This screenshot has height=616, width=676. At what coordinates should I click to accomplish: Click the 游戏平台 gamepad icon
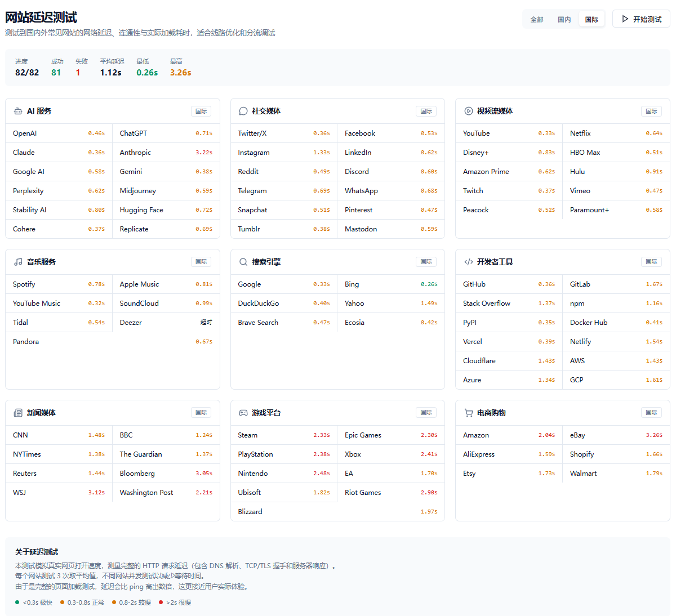(x=243, y=413)
